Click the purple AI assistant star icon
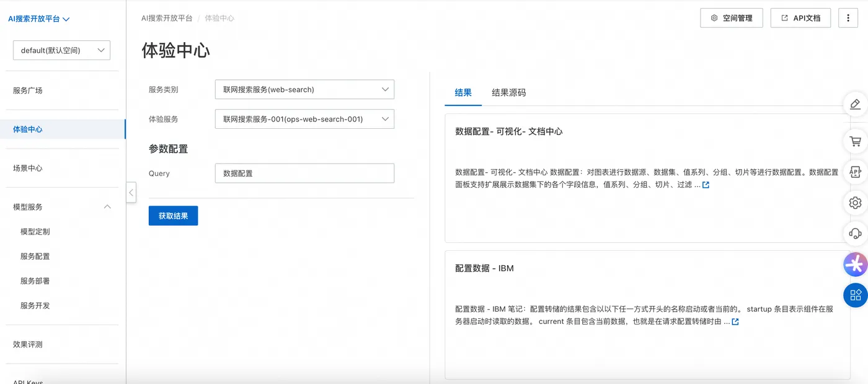 pos(856,264)
